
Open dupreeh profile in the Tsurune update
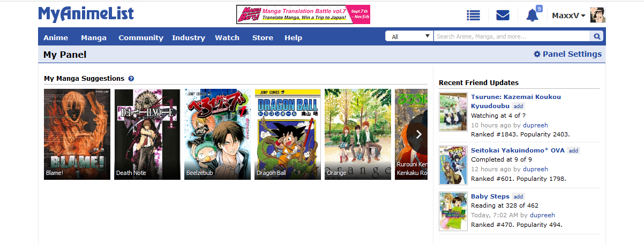coord(536,125)
